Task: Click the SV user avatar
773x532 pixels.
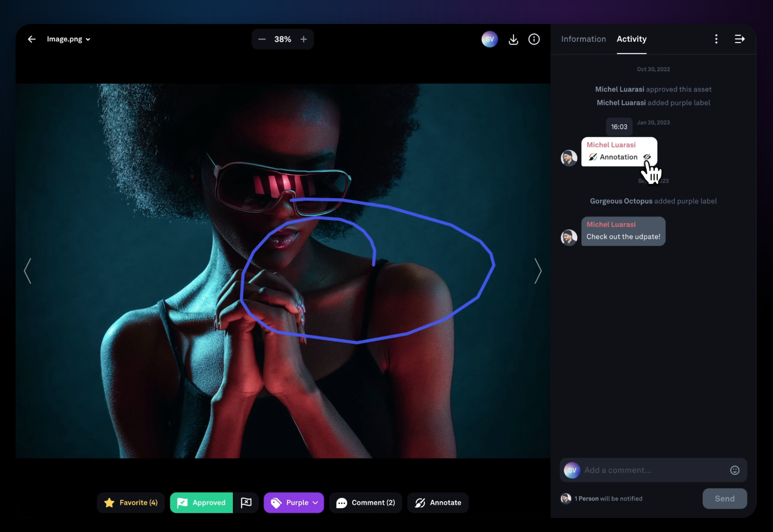Action: (x=489, y=39)
